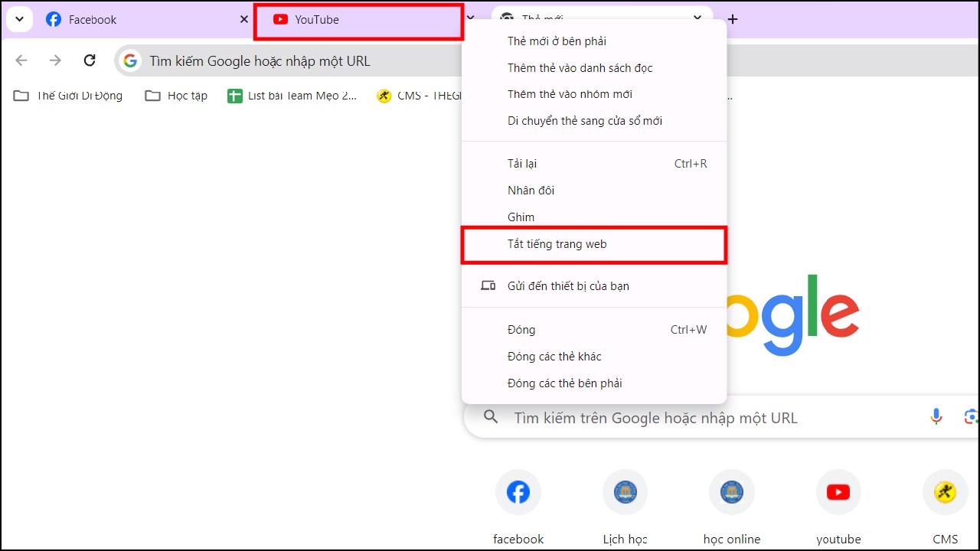
Task: Choose Gửi đến thiết bị của bạn
Action: (x=594, y=286)
